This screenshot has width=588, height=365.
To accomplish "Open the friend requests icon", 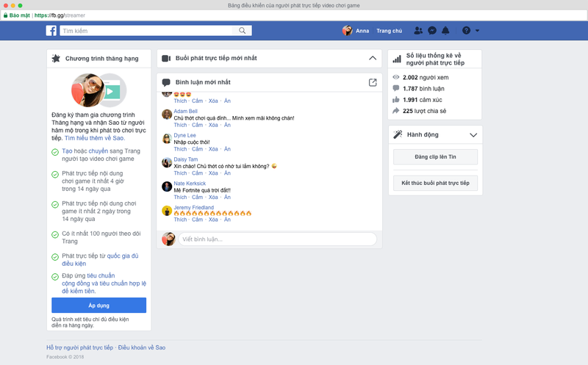I will point(418,31).
